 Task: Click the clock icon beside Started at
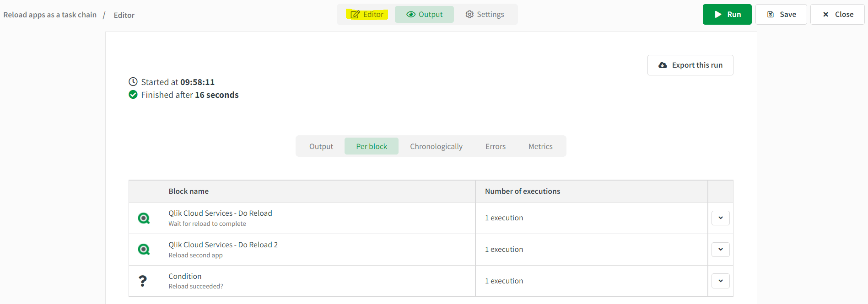[x=133, y=82]
